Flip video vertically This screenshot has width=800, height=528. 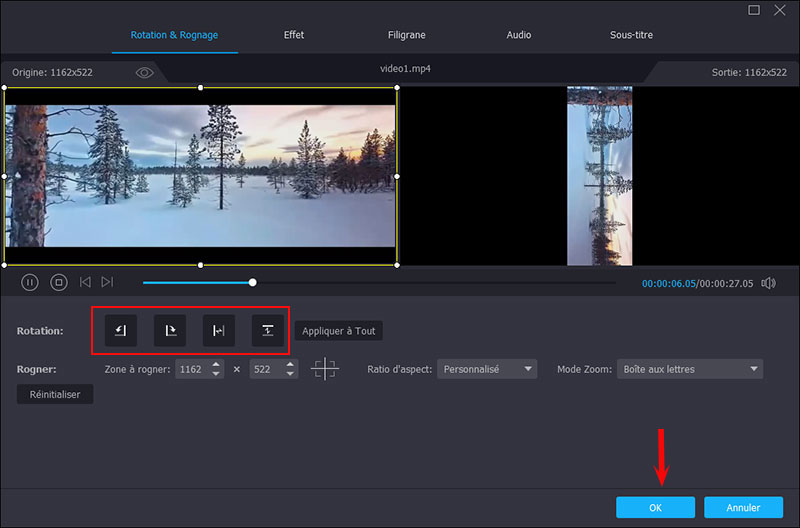(268, 330)
